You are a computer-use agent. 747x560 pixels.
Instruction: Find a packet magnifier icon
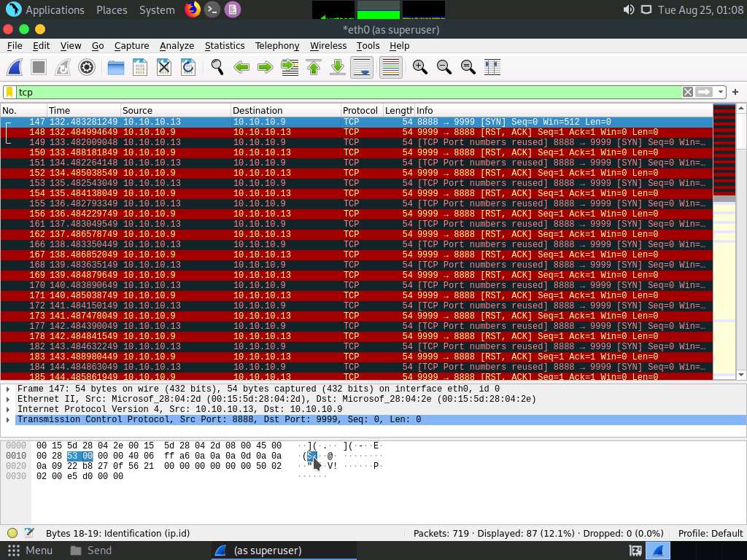[x=217, y=67]
